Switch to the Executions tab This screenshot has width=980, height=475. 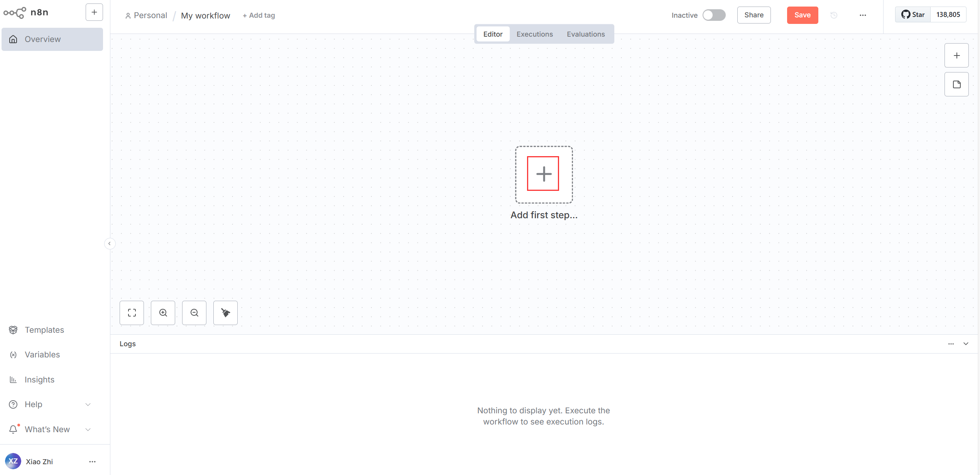click(534, 34)
